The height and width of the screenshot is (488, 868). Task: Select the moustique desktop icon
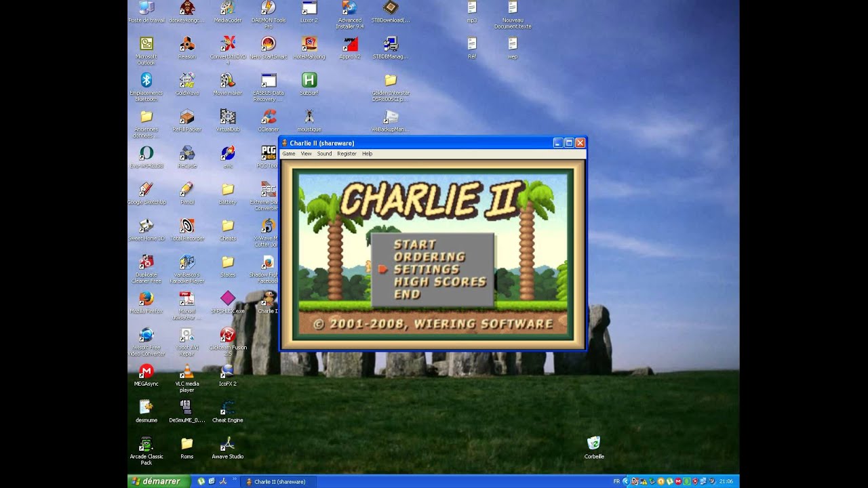(x=309, y=121)
